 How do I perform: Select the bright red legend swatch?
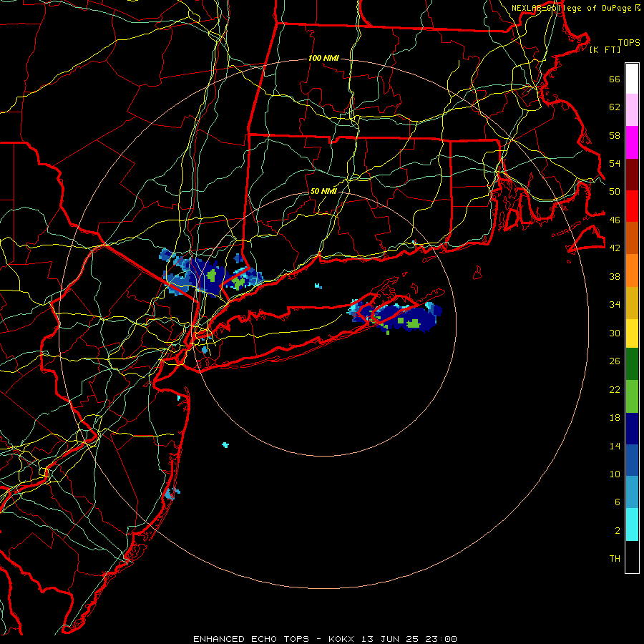coord(632,206)
